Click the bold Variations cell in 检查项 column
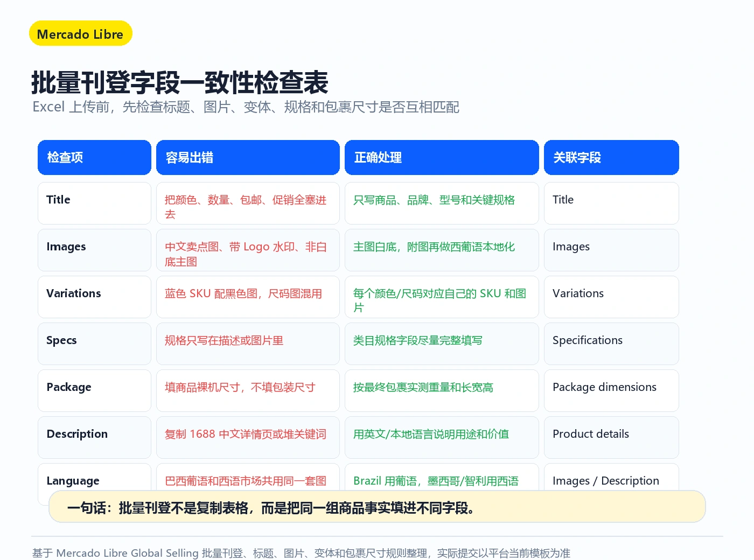The width and height of the screenshot is (754, 560). coord(94,297)
